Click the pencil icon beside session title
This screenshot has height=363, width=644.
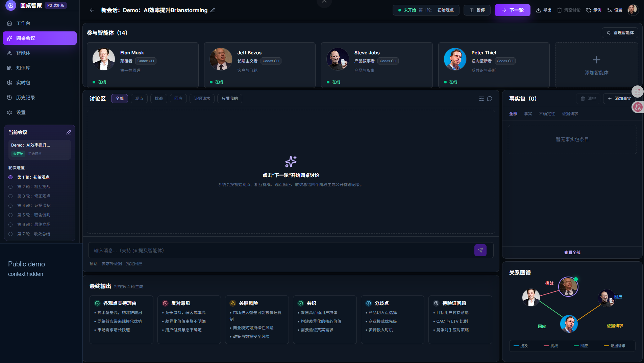click(213, 10)
